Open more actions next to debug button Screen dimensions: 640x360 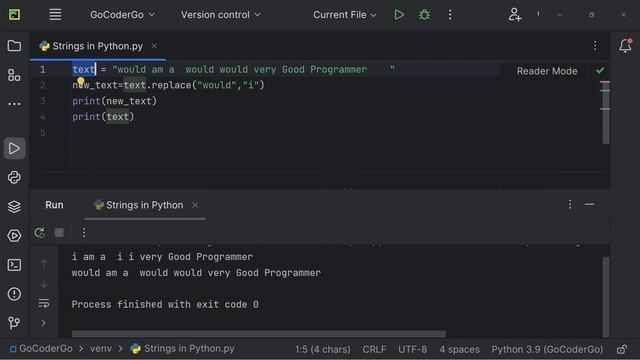[450, 15]
